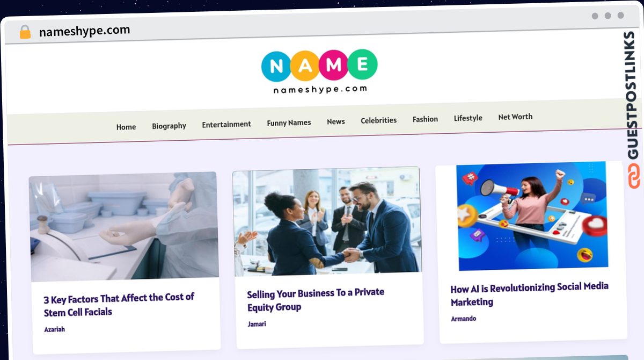Open the Fashion menu item
The height and width of the screenshot is (360, 644).
point(425,119)
